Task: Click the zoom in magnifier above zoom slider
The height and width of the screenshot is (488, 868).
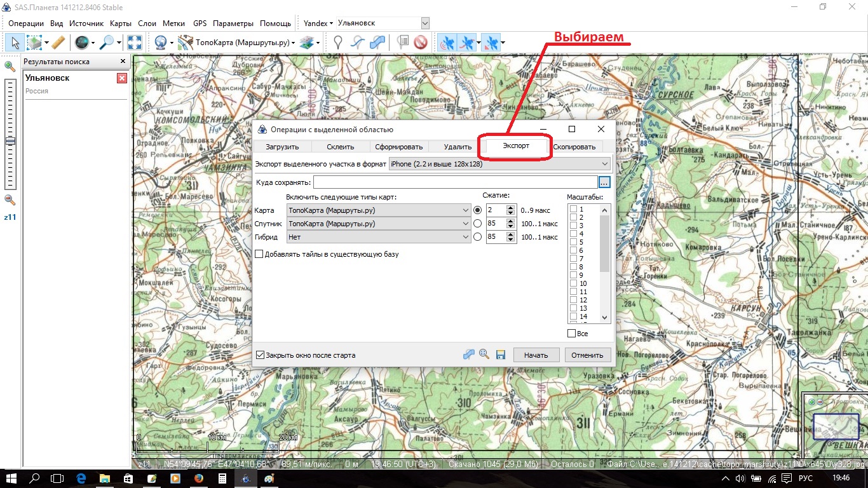Action: point(10,66)
